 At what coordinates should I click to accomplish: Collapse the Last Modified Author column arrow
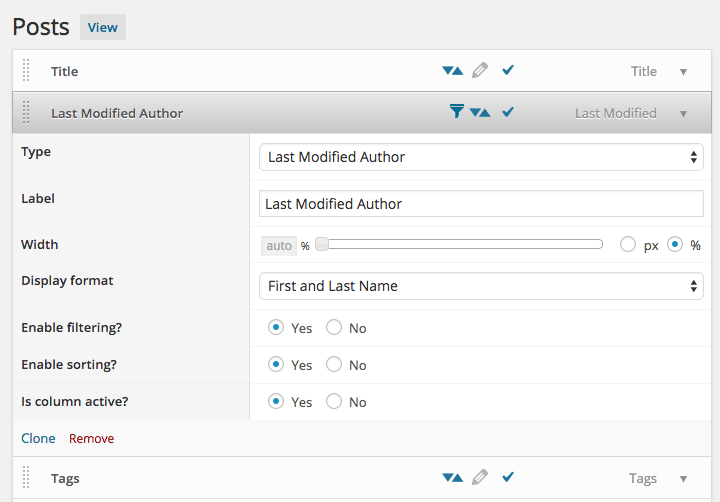[684, 113]
